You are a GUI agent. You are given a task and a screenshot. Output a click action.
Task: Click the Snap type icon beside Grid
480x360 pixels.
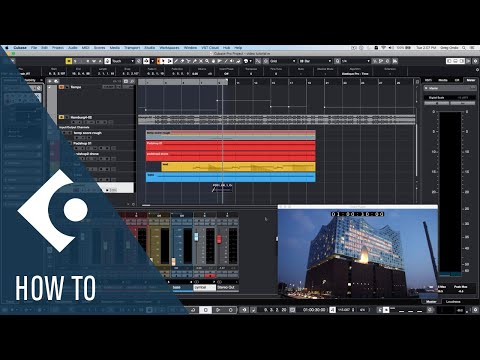click(266, 61)
